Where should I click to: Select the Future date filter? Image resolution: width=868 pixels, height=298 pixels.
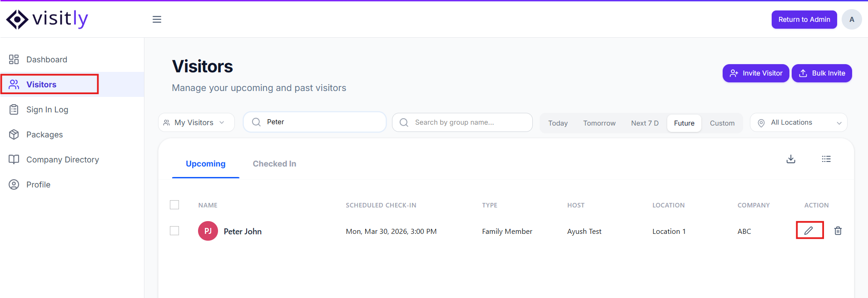684,123
